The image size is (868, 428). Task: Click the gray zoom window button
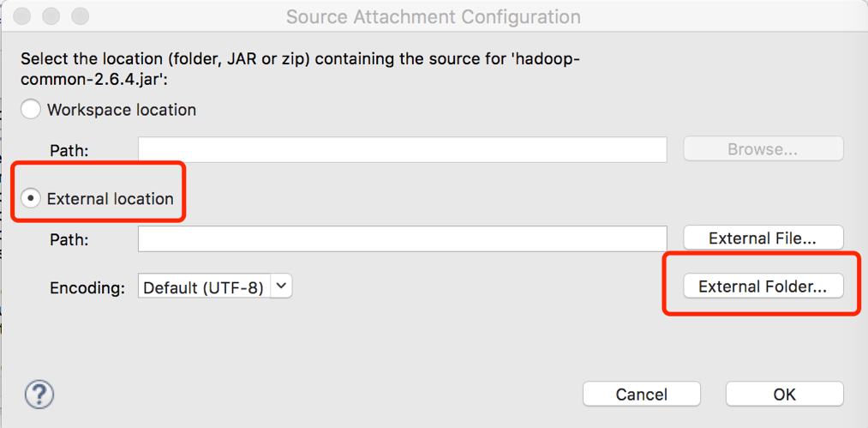80,15
